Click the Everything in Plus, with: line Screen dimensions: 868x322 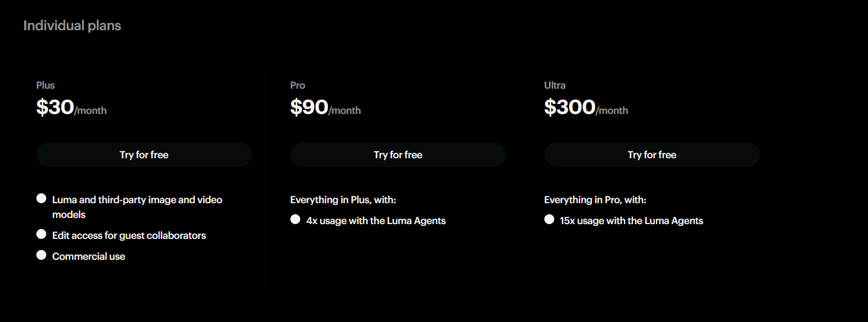pyautogui.click(x=343, y=199)
